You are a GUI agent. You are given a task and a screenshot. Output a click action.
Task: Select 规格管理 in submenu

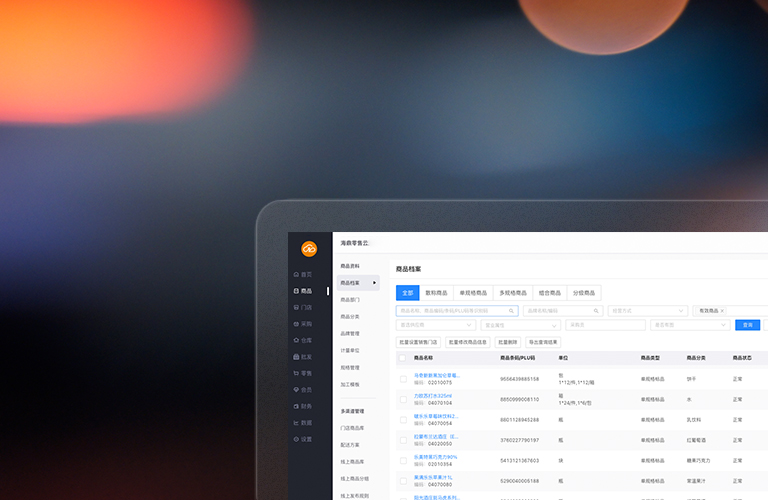tap(350, 368)
